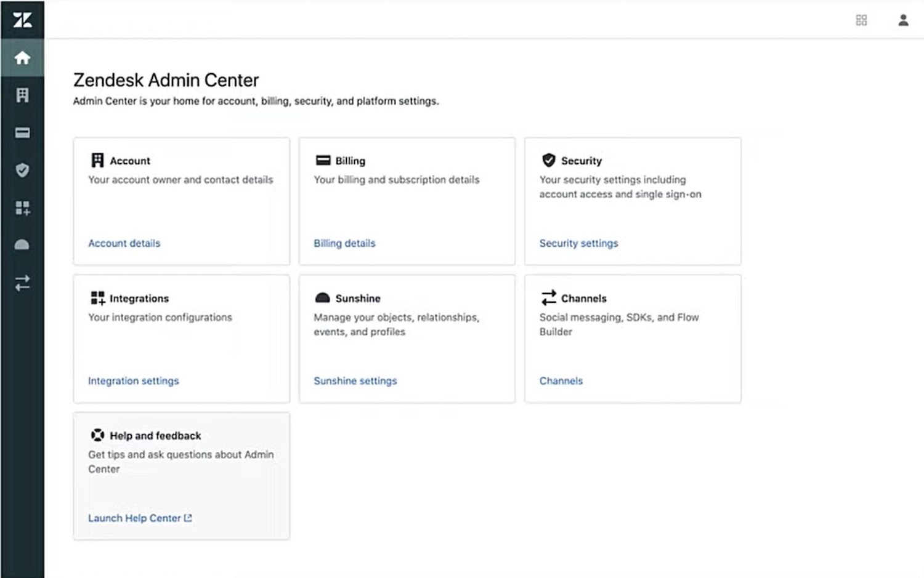Click 'Get tips and ask questions' description
The image size is (924, 578).
[x=180, y=462]
